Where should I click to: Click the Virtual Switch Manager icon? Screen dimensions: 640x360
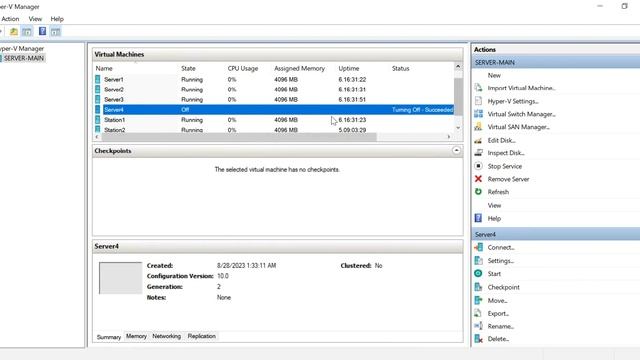(x=478, y=114)
